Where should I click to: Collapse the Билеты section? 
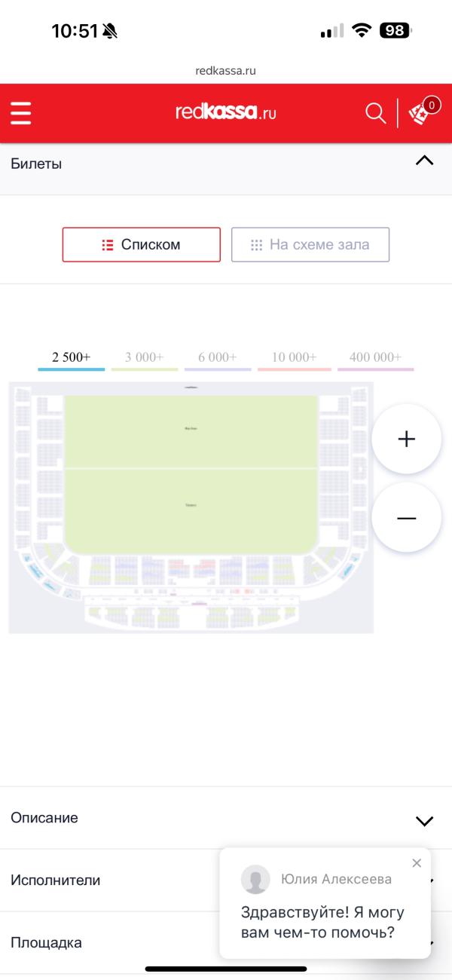(425, 161)
